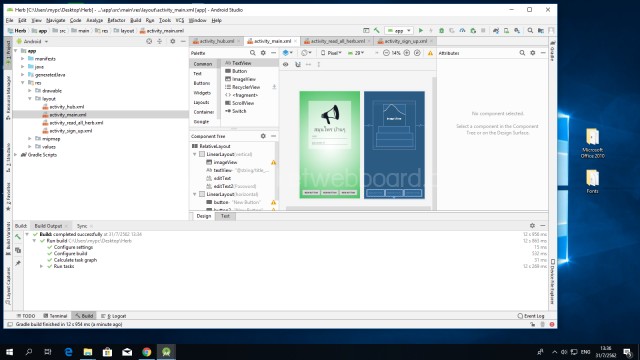Open Palette settings gear

tap(263, 53)
